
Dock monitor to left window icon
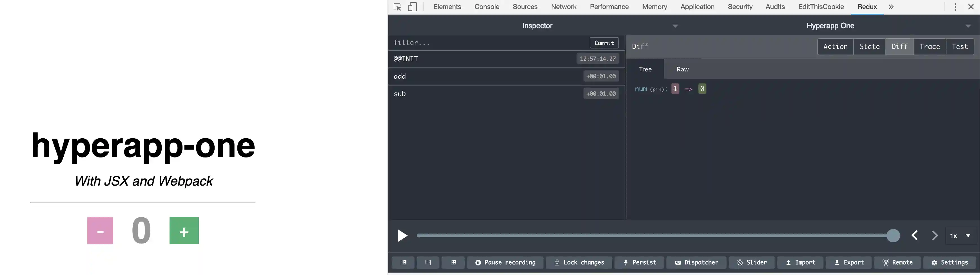(403, 262)
